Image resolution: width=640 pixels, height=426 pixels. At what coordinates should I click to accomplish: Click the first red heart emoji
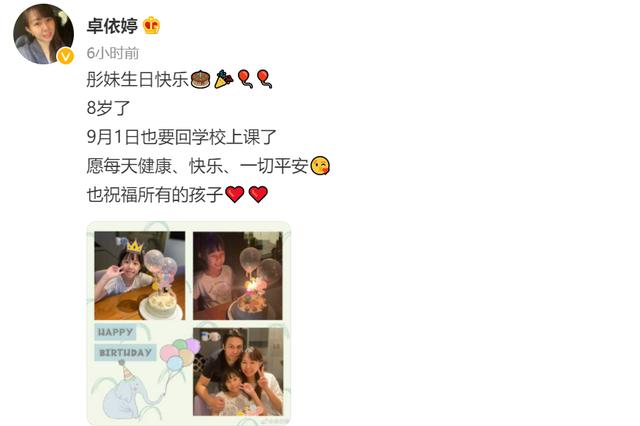pos(235,194)
